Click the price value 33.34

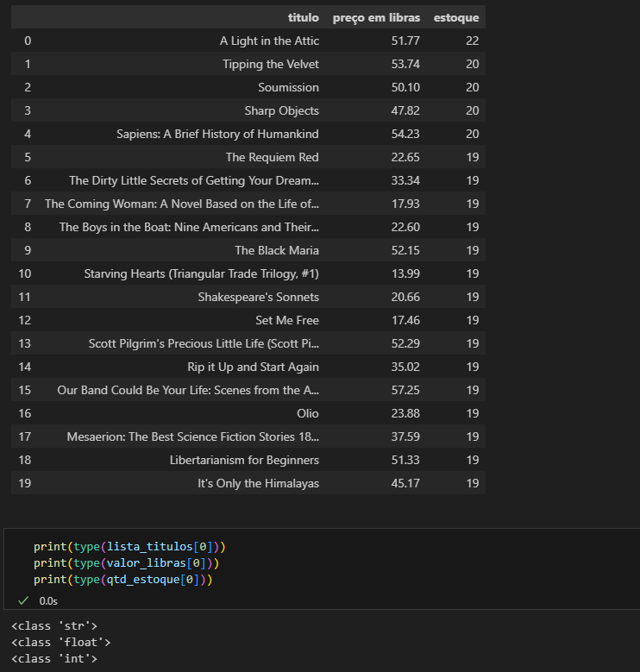(x=405, y=180)
